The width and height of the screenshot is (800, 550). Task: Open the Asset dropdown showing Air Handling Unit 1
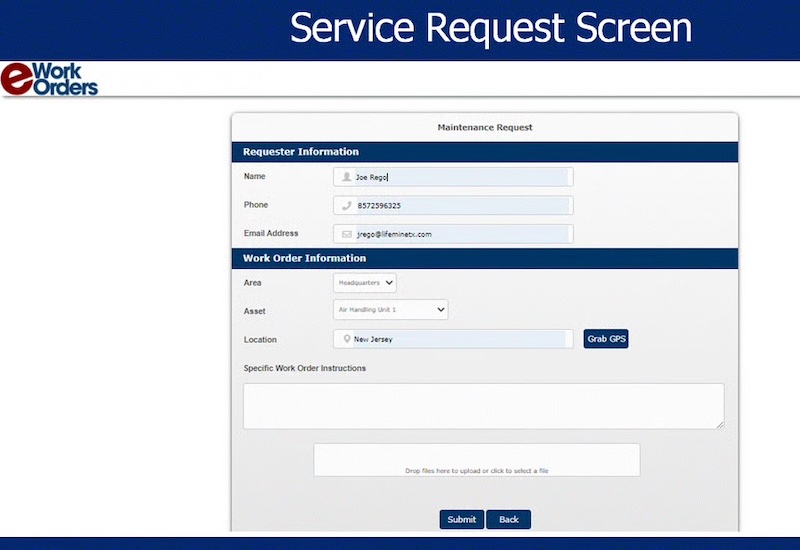point(391,310)
